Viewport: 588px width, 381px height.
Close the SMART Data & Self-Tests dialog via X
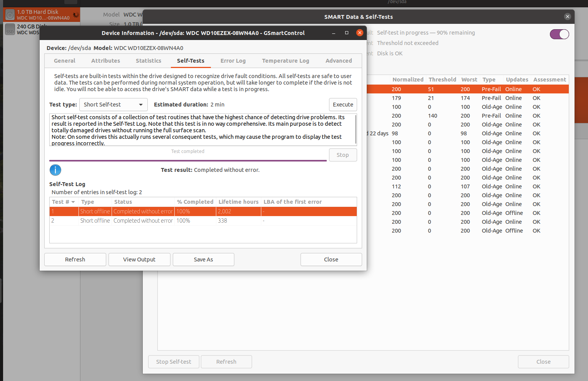[567, 17]
